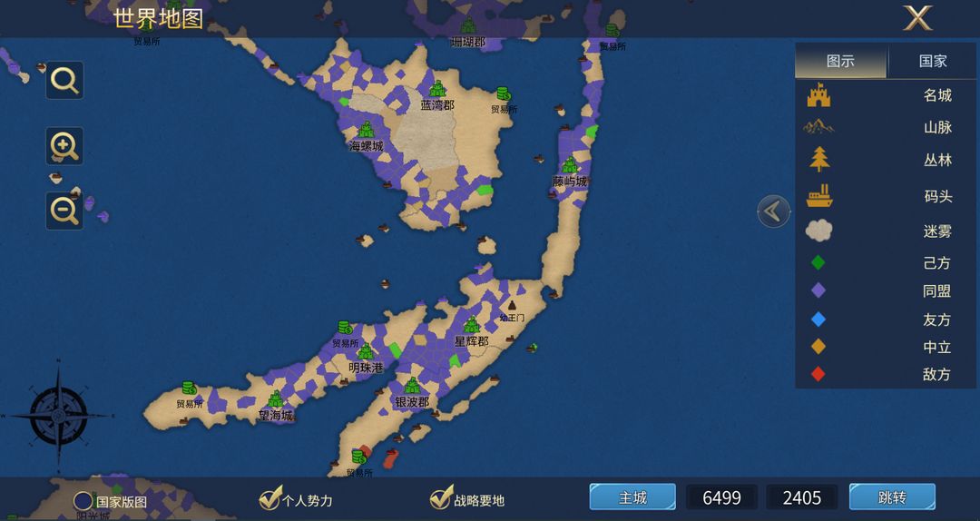Click the 码头 ship legend icon
This screenshot has height=521, width=980.
tap(818, 196)
